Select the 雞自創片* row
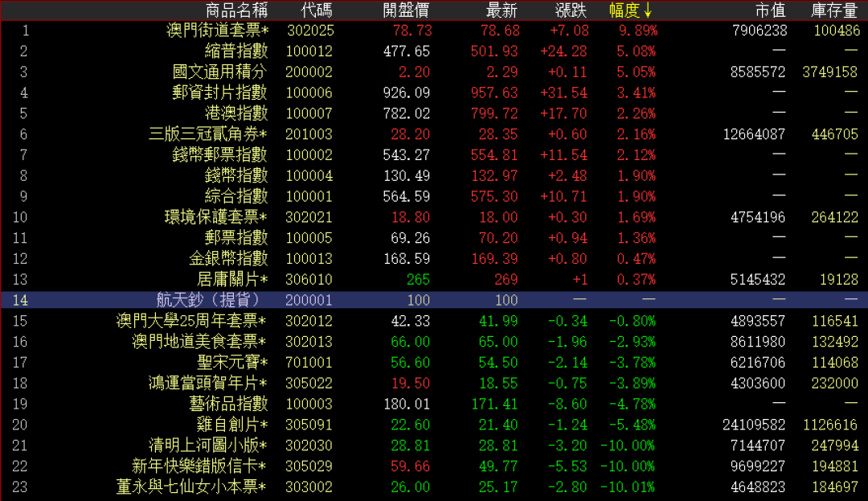Viewport: 868px width, 501px height. point(434,425)
